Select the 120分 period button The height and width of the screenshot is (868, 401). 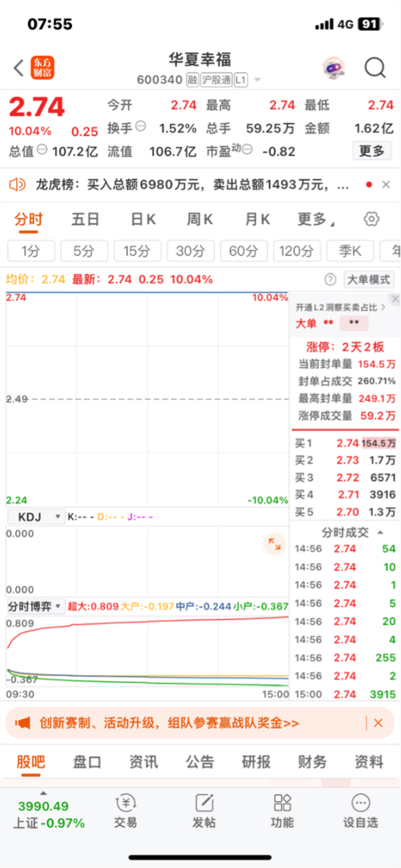tap(297, 251)
